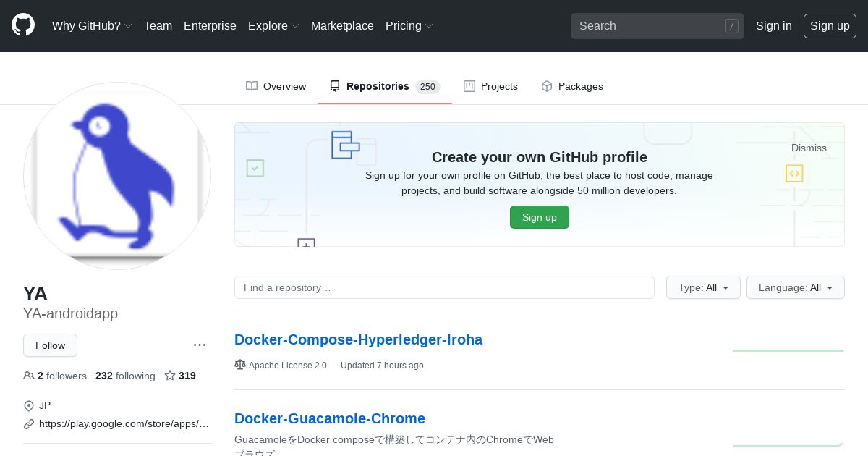Click the slash shortcut key icon
868x456 pixels.
(x=731, y=26)
